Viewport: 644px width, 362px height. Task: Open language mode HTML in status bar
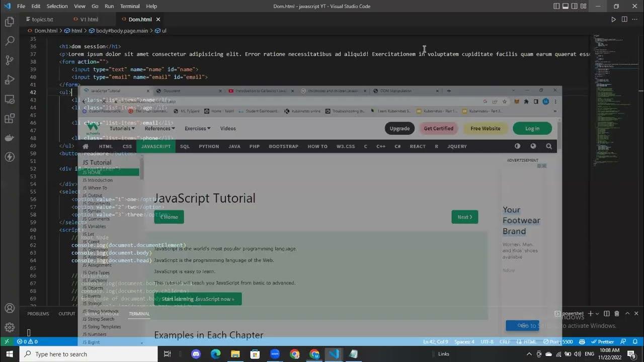(x=530, y=341)
